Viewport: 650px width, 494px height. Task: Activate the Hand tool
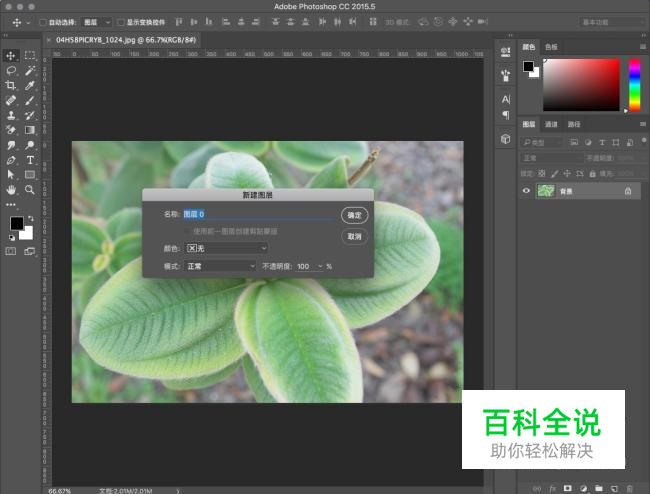(x=11, y=189)
